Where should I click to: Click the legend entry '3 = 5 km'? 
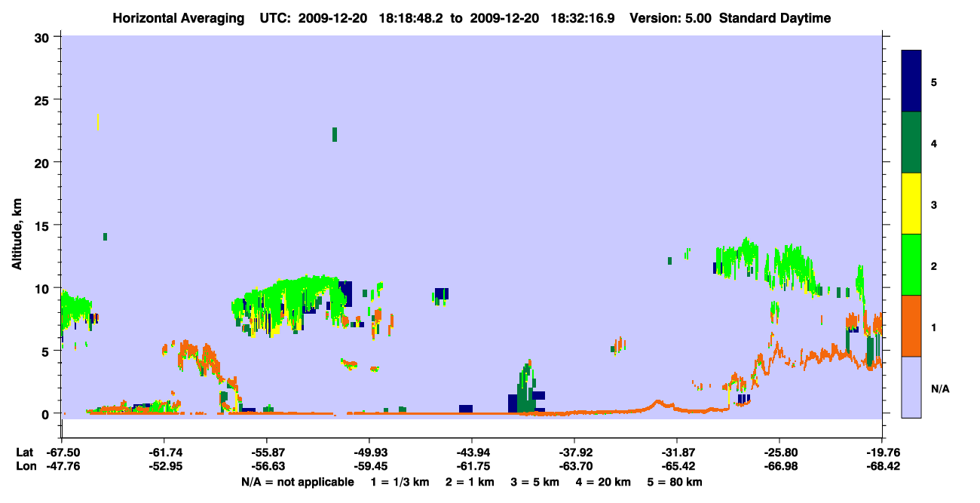534,482
